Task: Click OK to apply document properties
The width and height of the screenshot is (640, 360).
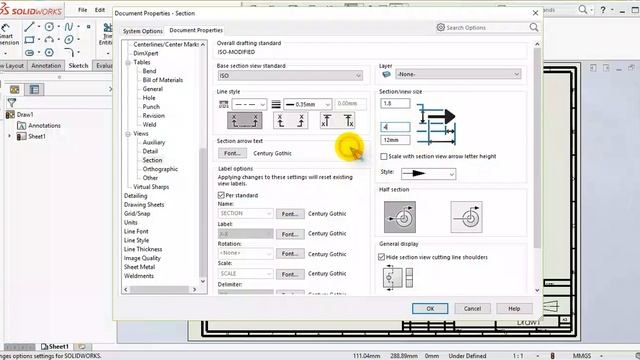Action: click(430, 309)
